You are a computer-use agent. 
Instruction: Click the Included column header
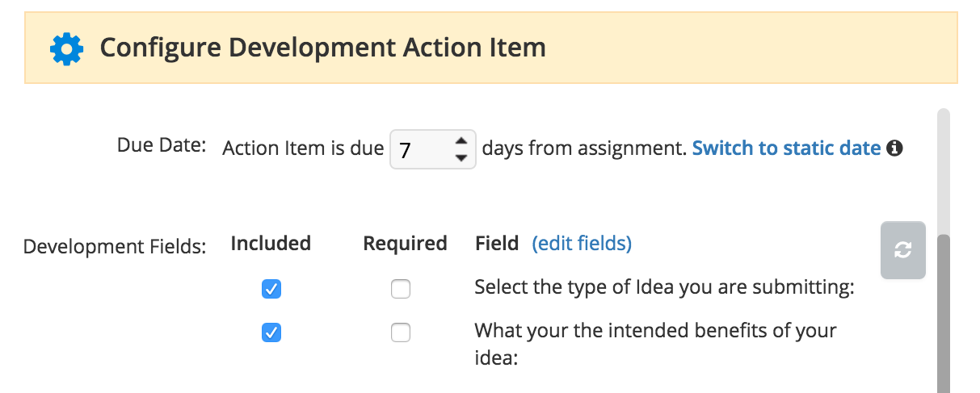(x=271, y=244)
